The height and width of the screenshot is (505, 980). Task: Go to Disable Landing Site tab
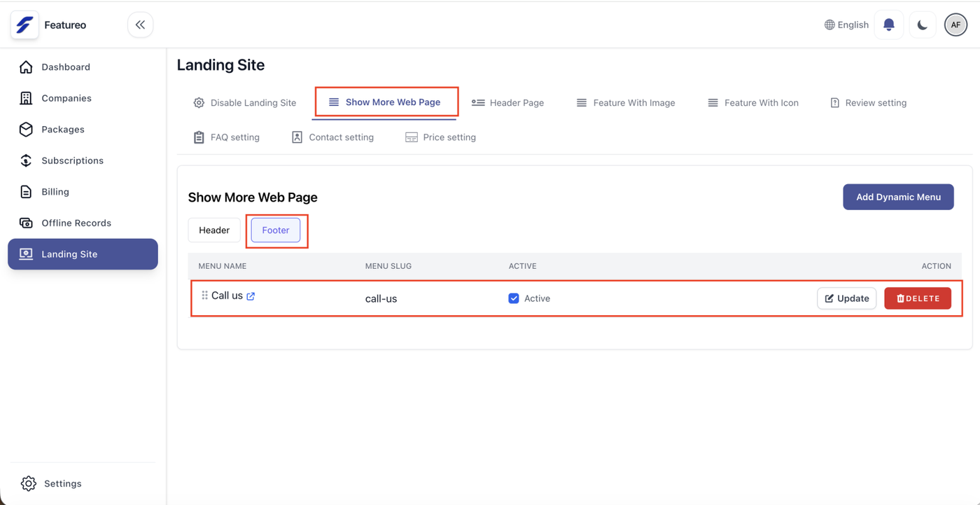245,103
